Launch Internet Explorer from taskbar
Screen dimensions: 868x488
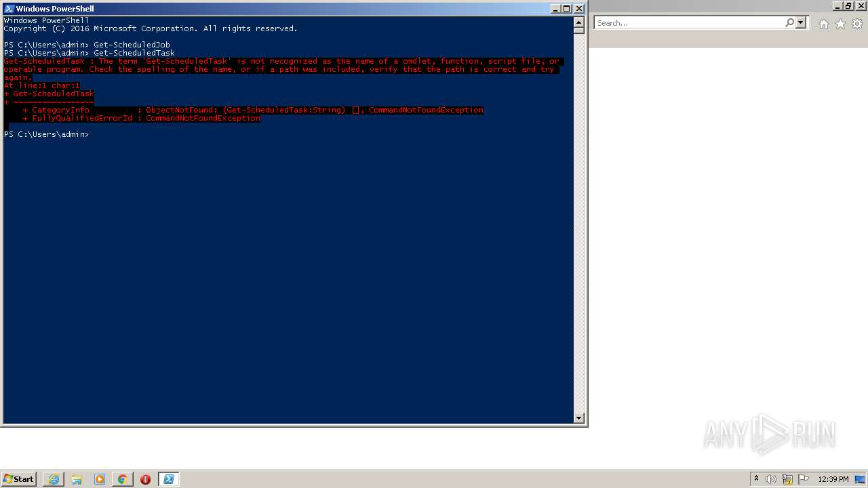[54, 479]
